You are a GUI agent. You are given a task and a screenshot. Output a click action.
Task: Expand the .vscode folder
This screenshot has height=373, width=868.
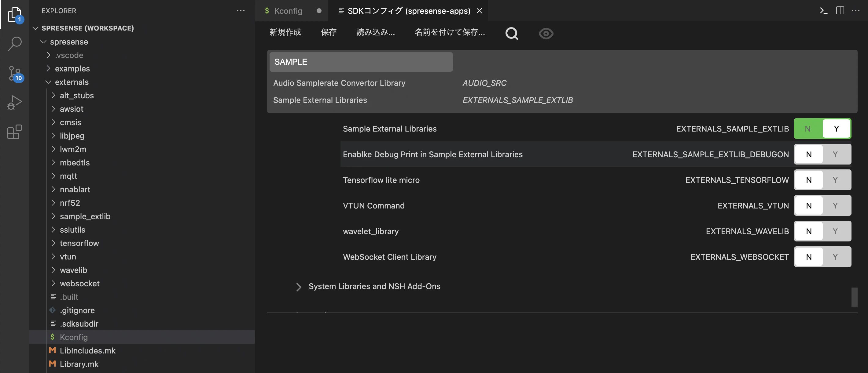click(x=48, y=55)
